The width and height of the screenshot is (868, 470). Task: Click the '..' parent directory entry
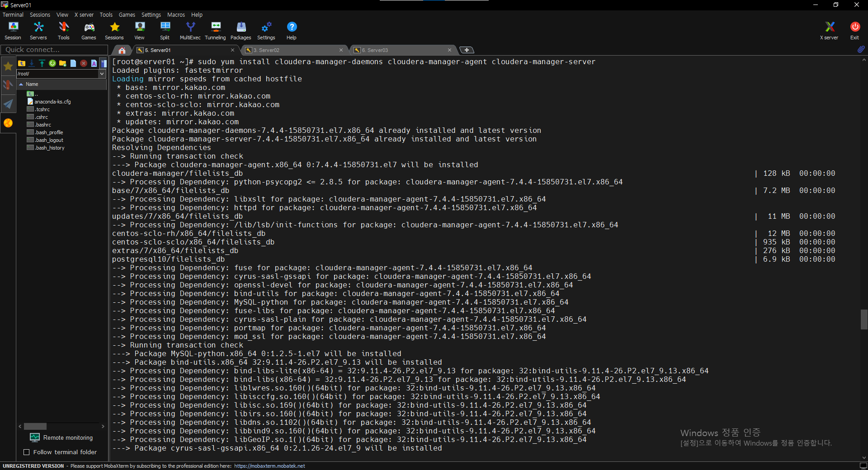tap(33, 94)
